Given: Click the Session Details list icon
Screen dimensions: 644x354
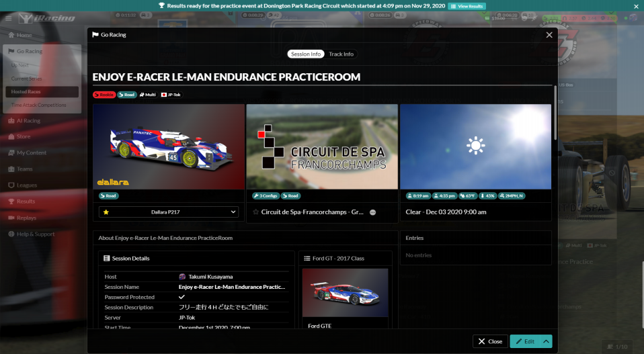Looking at the screenshot, I should (107, 259).
